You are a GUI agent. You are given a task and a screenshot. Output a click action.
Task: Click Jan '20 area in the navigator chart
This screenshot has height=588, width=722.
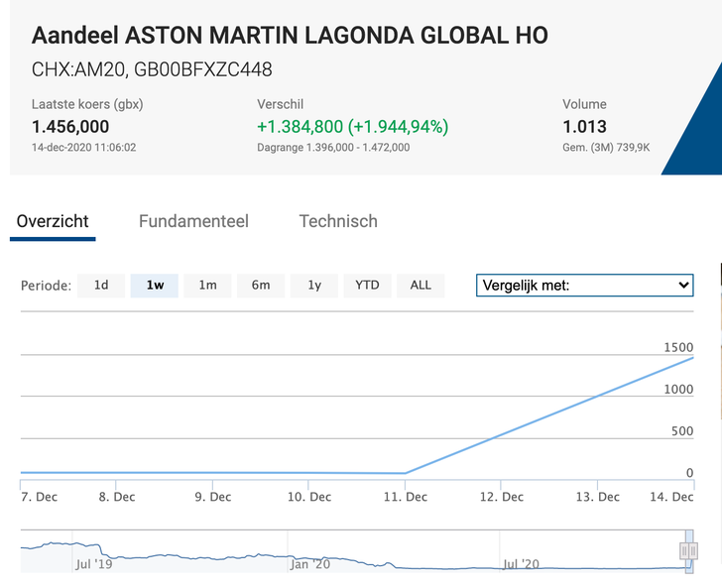pos(309,563)
